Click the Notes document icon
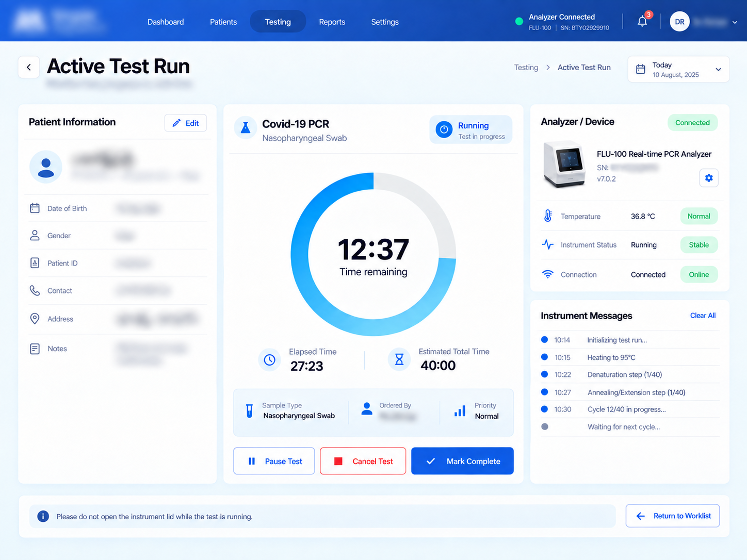 (35, 349)
